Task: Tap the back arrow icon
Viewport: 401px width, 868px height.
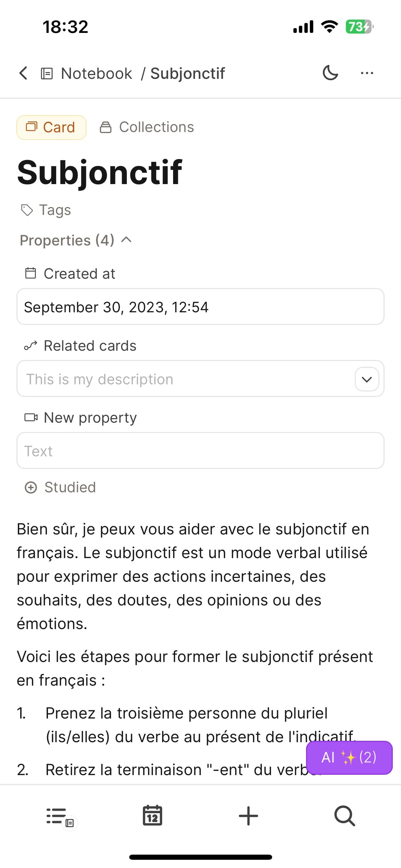Action: pyautogui.click(x=23, y=73)
